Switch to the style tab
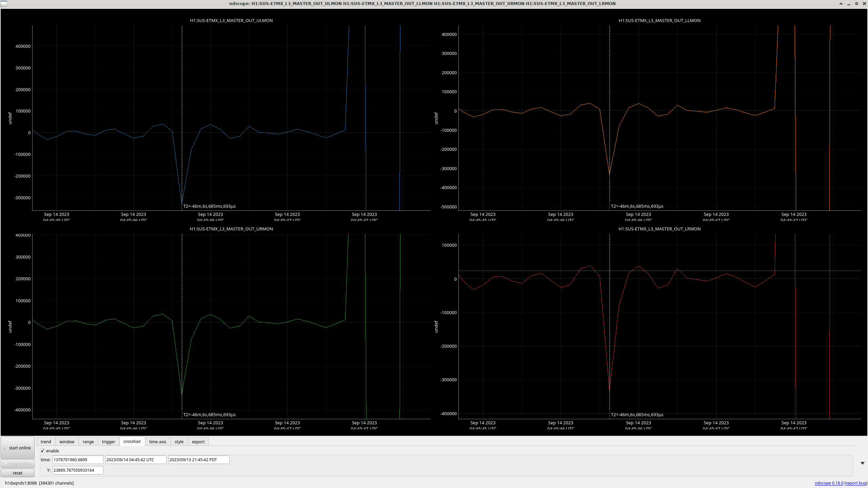Image resolution: width=868 pixels, height=488 pixels. click(179, 442)
